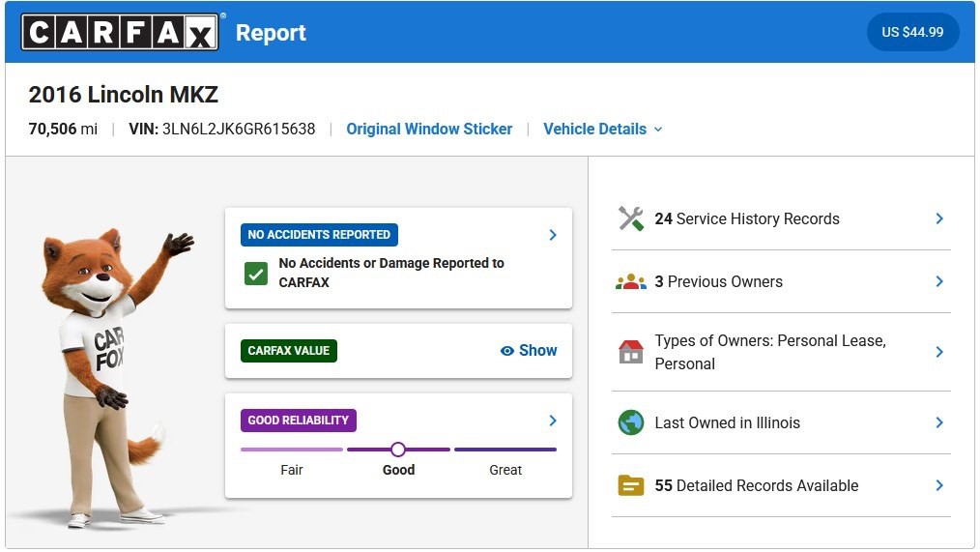Click the wrench service history icon
The width and height of the screenshot is (980, 552).
pyautogui.click(x=631, y=218)
